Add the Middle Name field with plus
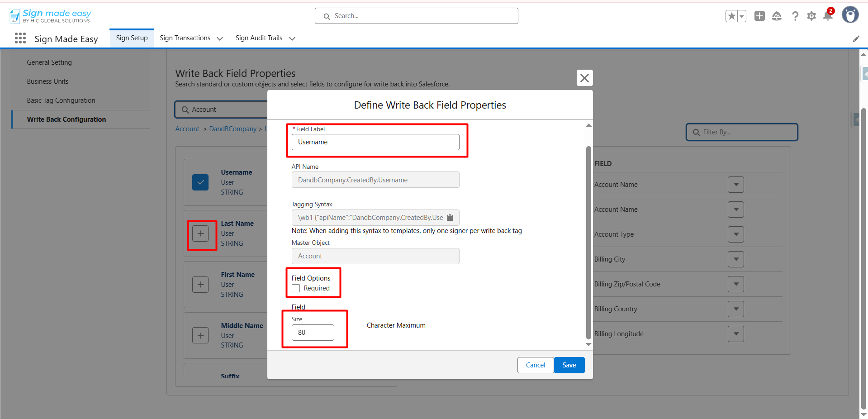 point(200,336)
